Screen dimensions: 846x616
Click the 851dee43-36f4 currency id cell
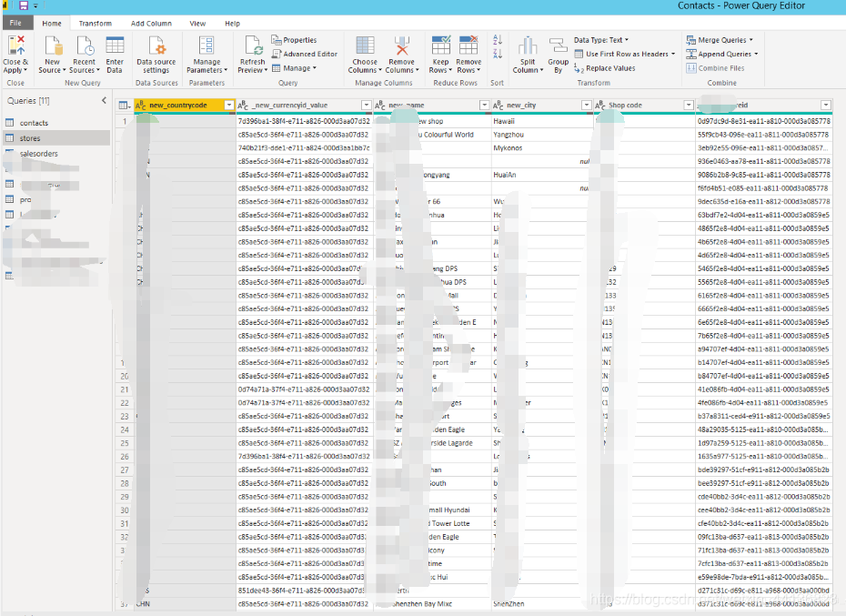tap(305, 591)
